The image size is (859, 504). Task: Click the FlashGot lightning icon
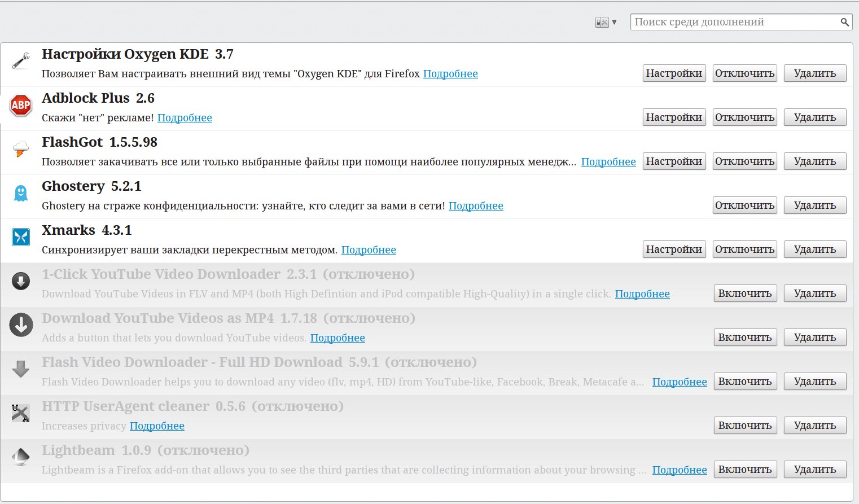click(21, 150)
